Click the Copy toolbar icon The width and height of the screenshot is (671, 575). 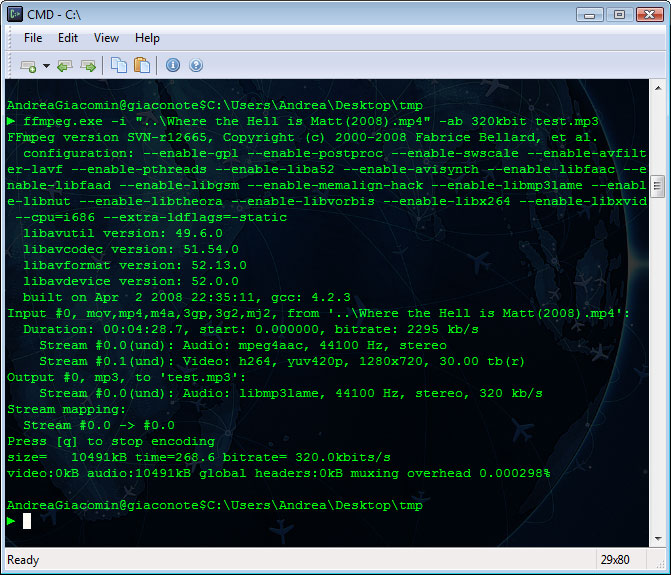[x=119, y=66]
